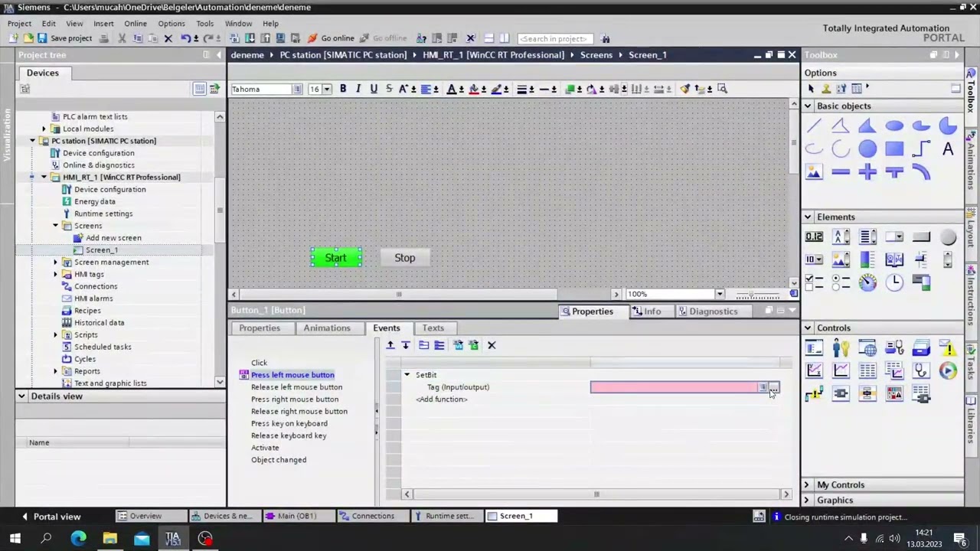The width and height of the screenshot is (980, 551).
Task: Open zoom level 100% dropdown
Action: (x=719, y=294)
